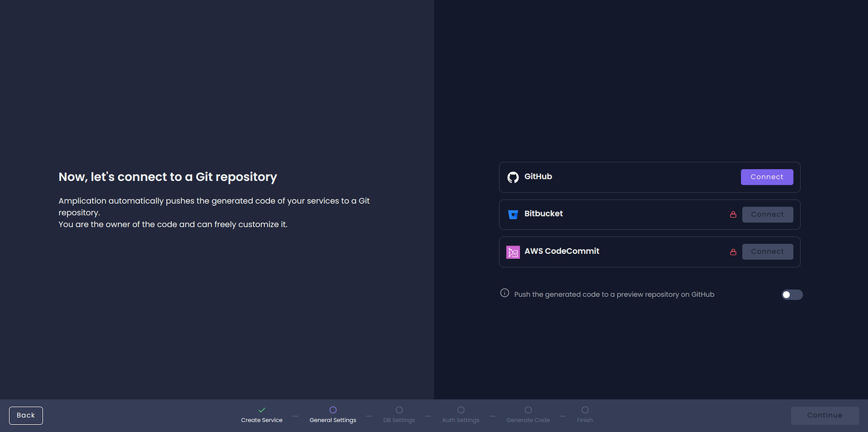Image resolution: width=868 pixels, height=432 pixels.
Task: Jump to the DB Settings step
Action: tap(399, 415)
